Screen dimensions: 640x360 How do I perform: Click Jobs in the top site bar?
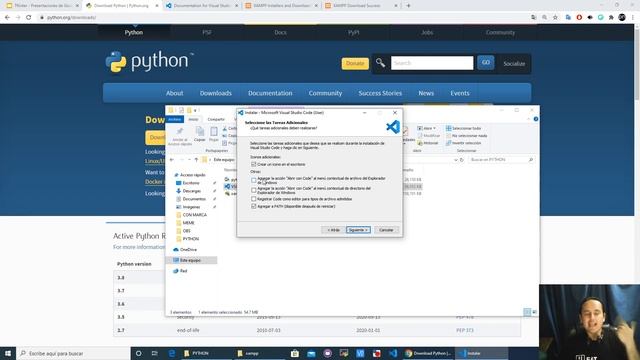pyautogui.click(x=427, y=32)
